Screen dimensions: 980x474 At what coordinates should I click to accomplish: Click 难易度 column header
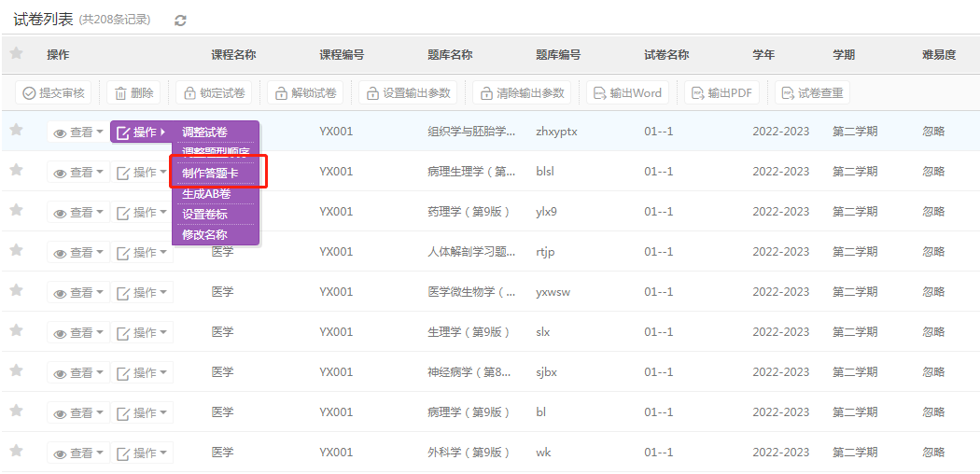coord(938,55)
